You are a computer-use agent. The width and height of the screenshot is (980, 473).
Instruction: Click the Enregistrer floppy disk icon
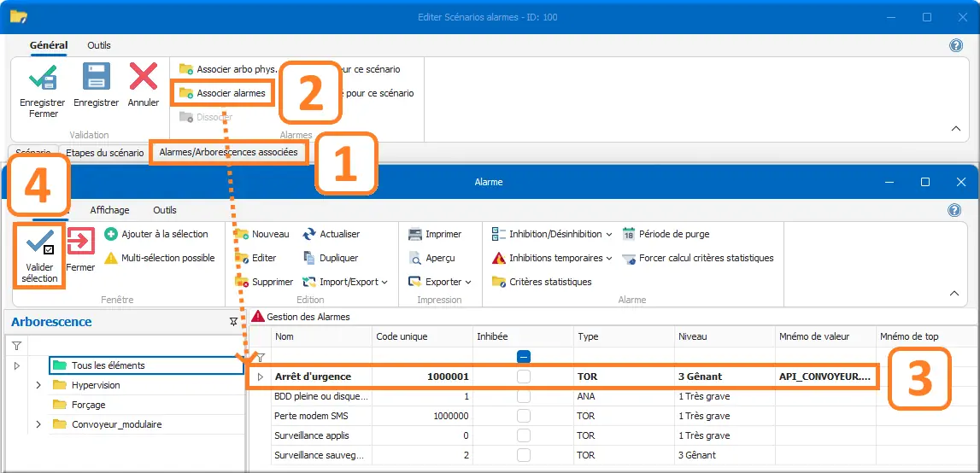tap(97, 76)
